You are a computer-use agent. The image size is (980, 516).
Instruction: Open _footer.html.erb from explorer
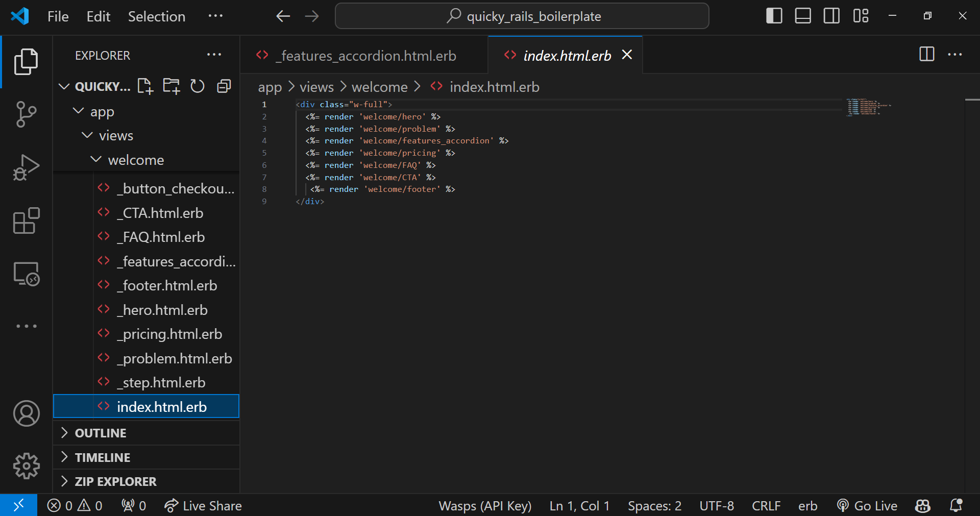tap(146, 285)
